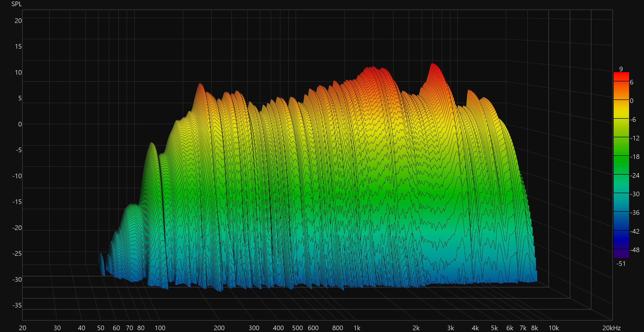The image size is (644, 332).
Task: Click the 10k frequency axis label
Action: tap(554, 328)
